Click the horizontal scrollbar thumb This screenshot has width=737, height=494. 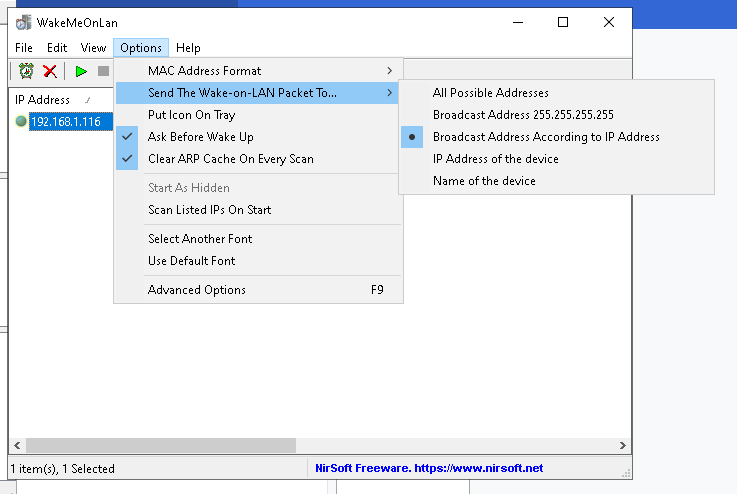click(x=160, y=446)
